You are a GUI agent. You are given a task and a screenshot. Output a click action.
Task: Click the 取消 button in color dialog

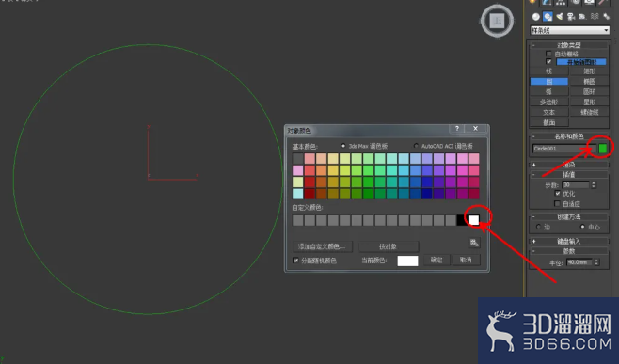tap(466, 260)
